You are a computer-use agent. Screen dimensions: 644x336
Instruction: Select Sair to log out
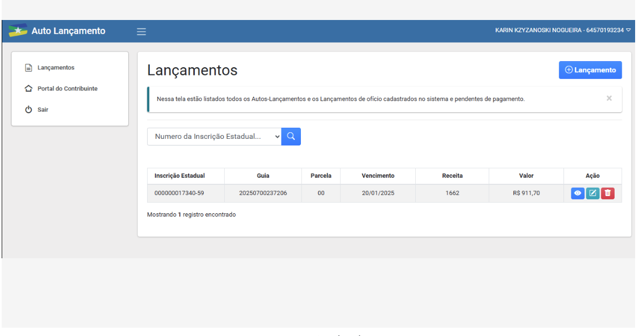pos(43,110)
